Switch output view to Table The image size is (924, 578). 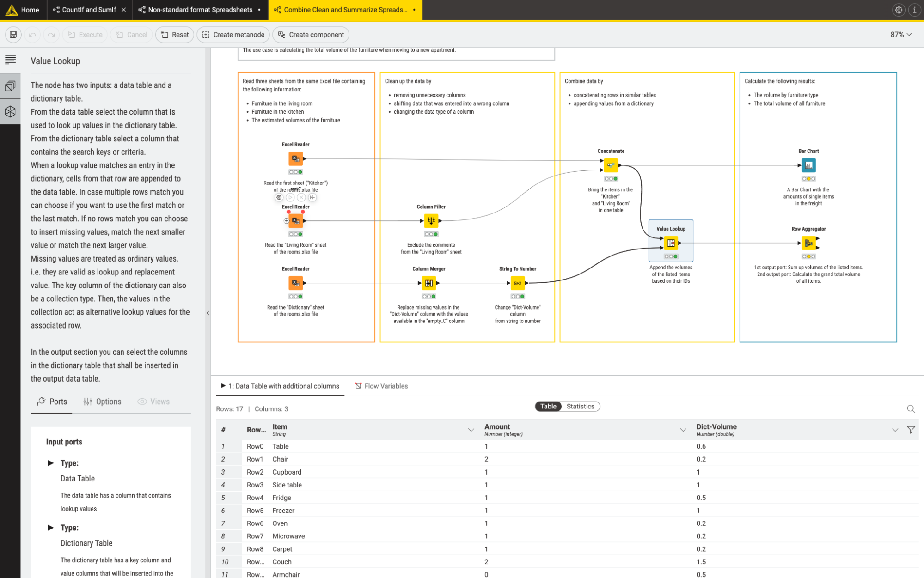(548, 406)
